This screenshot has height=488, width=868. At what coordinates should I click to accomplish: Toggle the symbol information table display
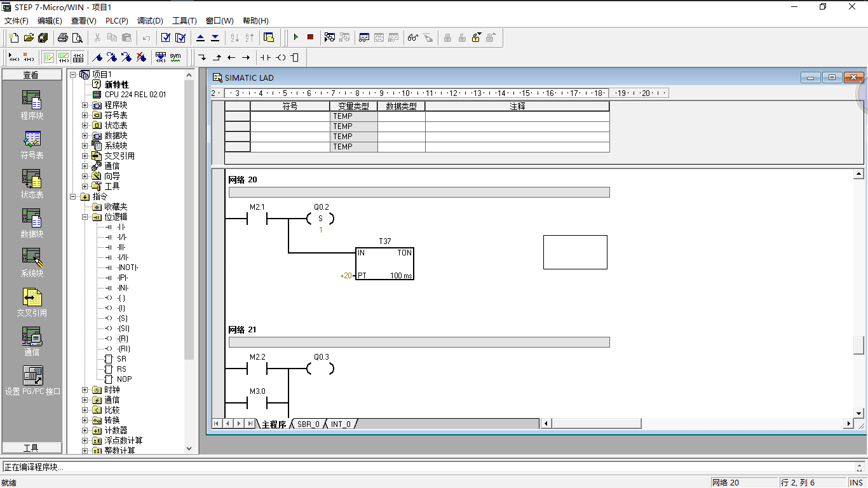(78, 57)
